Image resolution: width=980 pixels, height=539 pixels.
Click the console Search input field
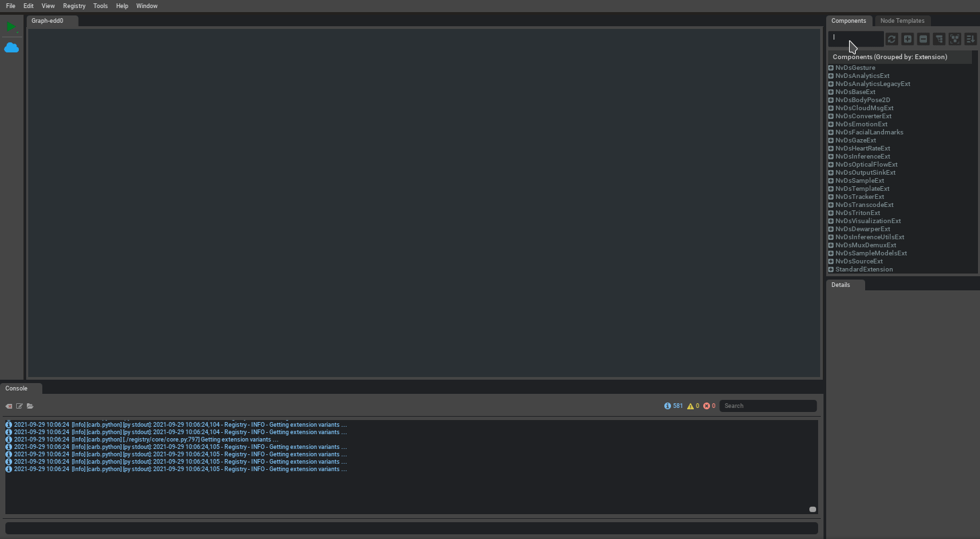(768, 406)
